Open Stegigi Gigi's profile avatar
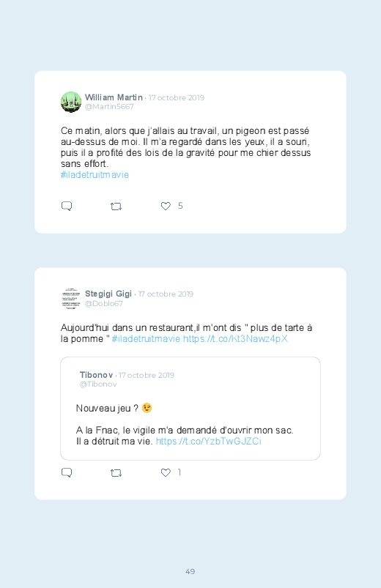 [x=71, y=299]
